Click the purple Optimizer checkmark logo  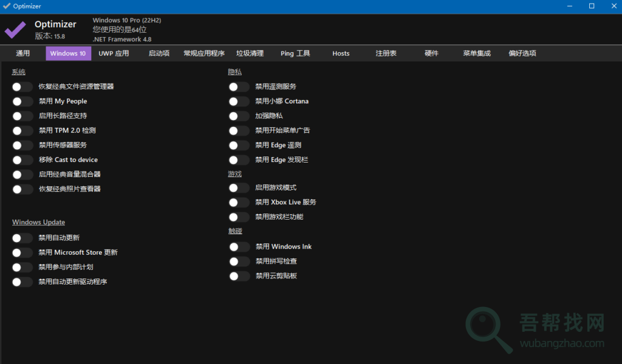point(15,30)
